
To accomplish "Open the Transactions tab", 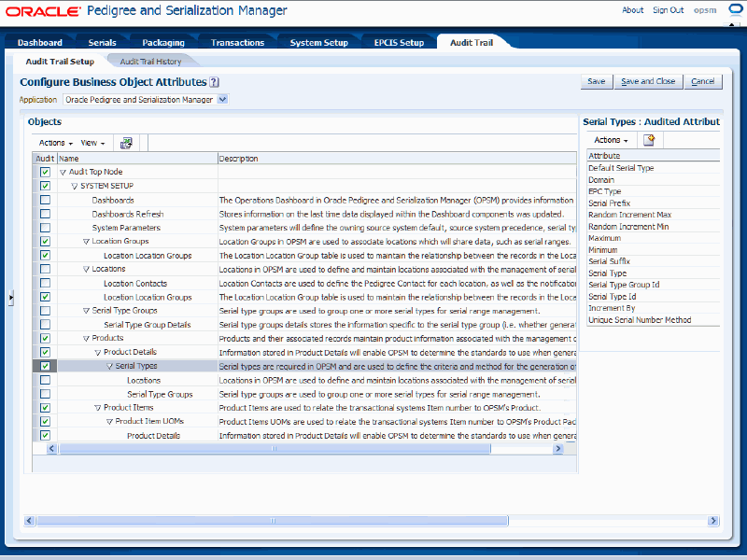I will (x=237, y=42).
